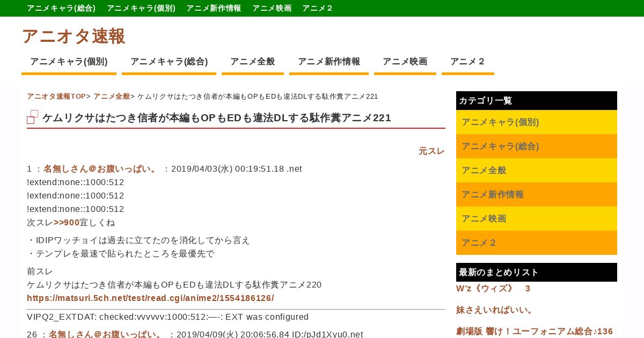Open the 元スレ source link
This screenshot has width=644, height=338.
(431, 151)
